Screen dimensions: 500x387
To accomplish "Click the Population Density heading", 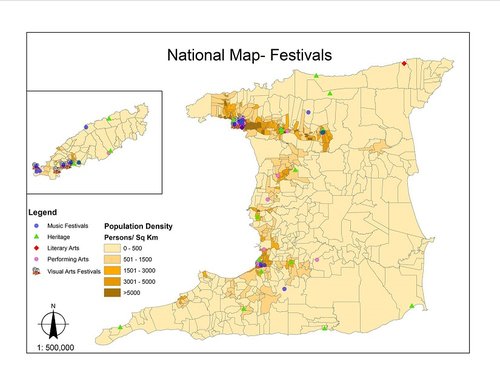I will [x=138, y=226].
